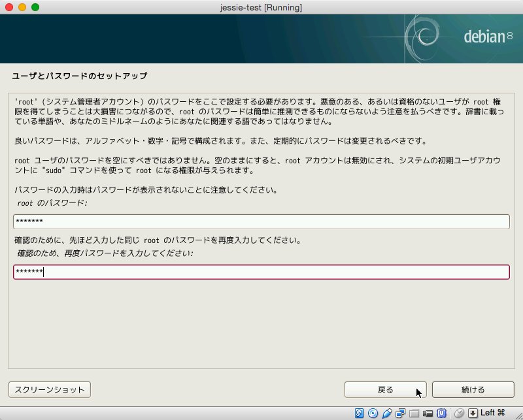Focus the password confirmation field
This screenshot has width=523, height=420.
tap(261, 272)
